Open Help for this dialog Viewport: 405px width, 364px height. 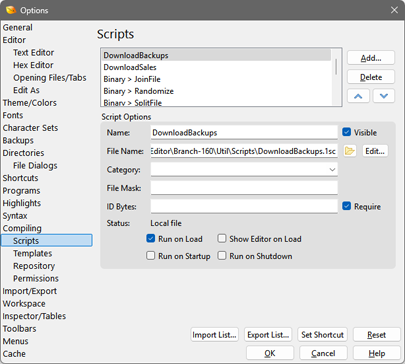(376, 353)
